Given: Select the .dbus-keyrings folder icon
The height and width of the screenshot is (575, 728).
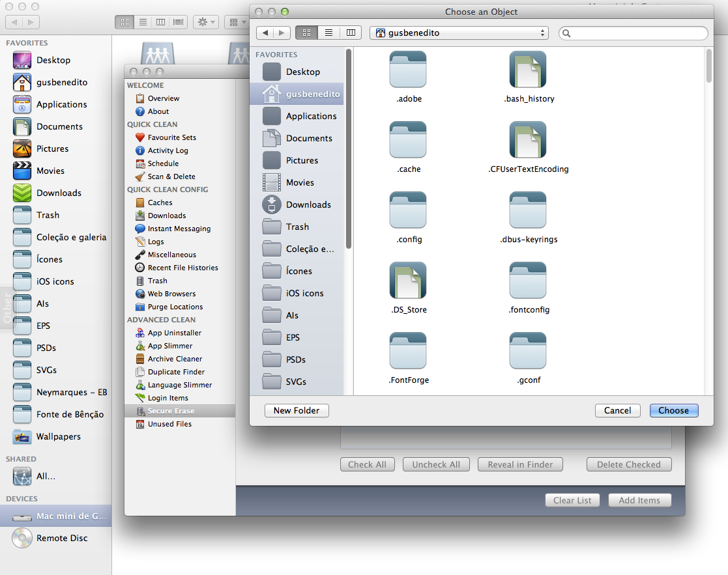Looking at the screenshot, I should pos(527,210).
